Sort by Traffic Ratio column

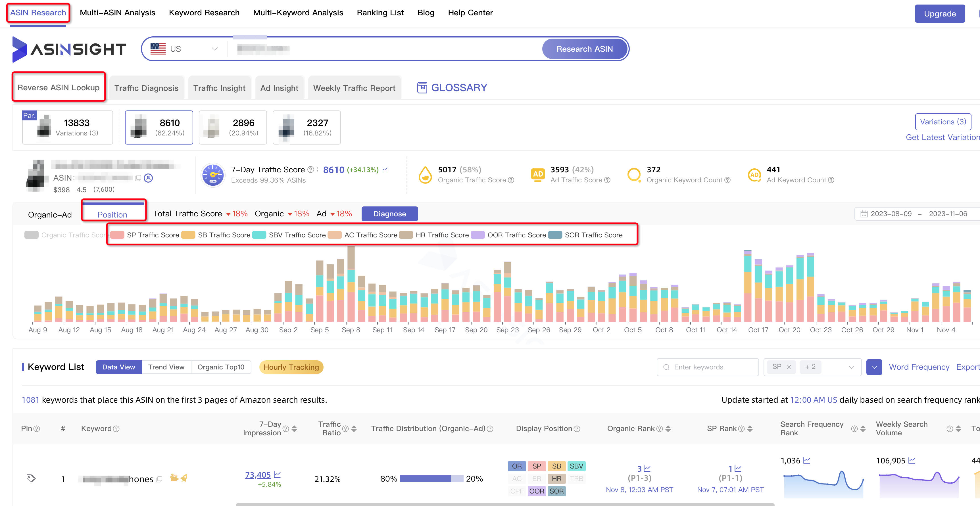(x=354, y=428)
